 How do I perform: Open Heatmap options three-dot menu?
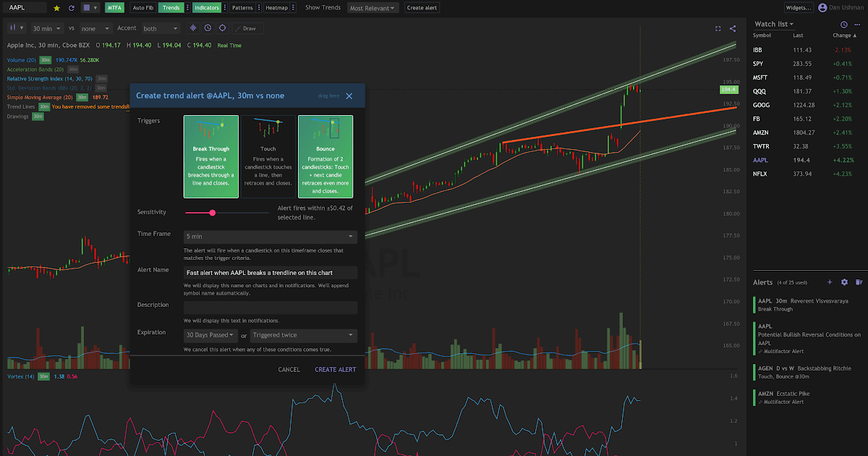293,8
